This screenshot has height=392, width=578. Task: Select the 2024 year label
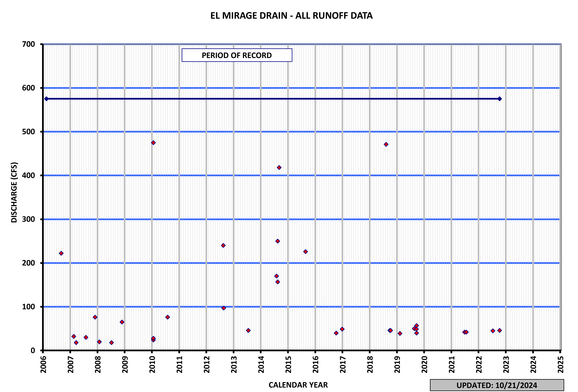[x=534, y=364]
